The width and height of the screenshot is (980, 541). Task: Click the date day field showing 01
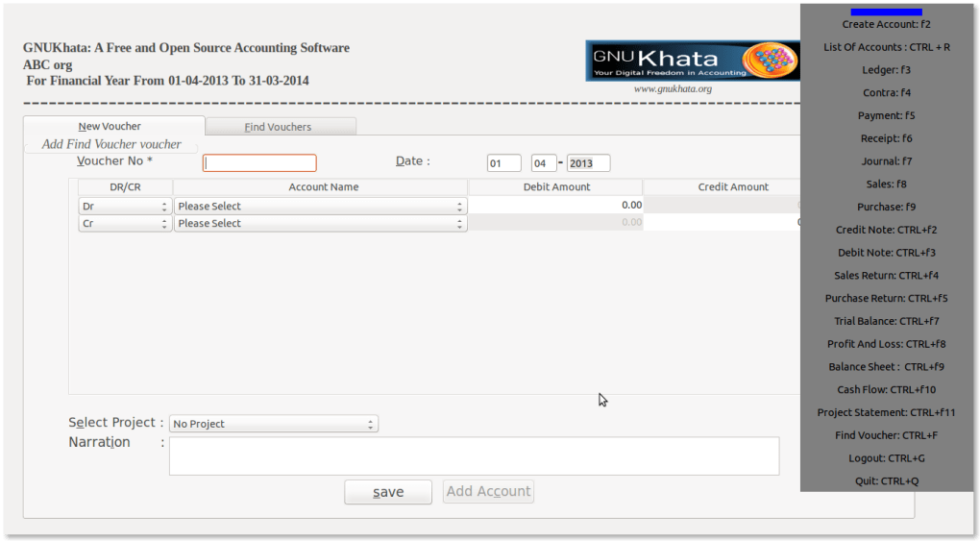(x=503, y=163)
